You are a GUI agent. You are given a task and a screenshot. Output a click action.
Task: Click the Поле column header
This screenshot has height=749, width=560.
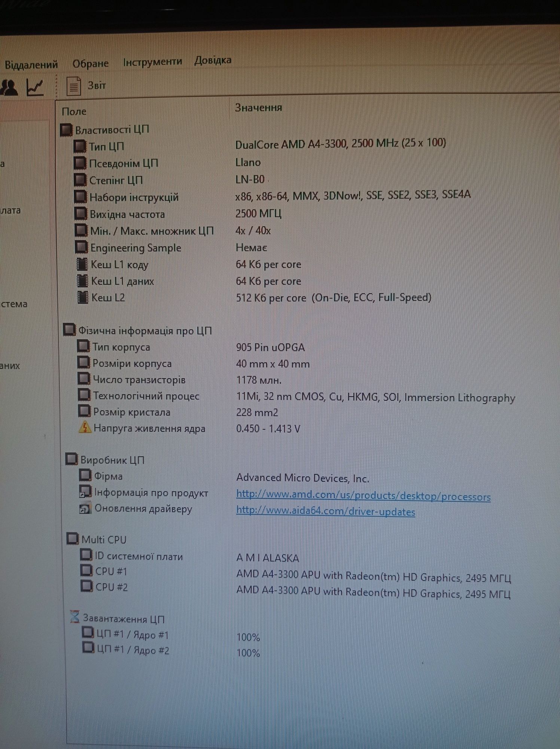(x=74, y=111)
